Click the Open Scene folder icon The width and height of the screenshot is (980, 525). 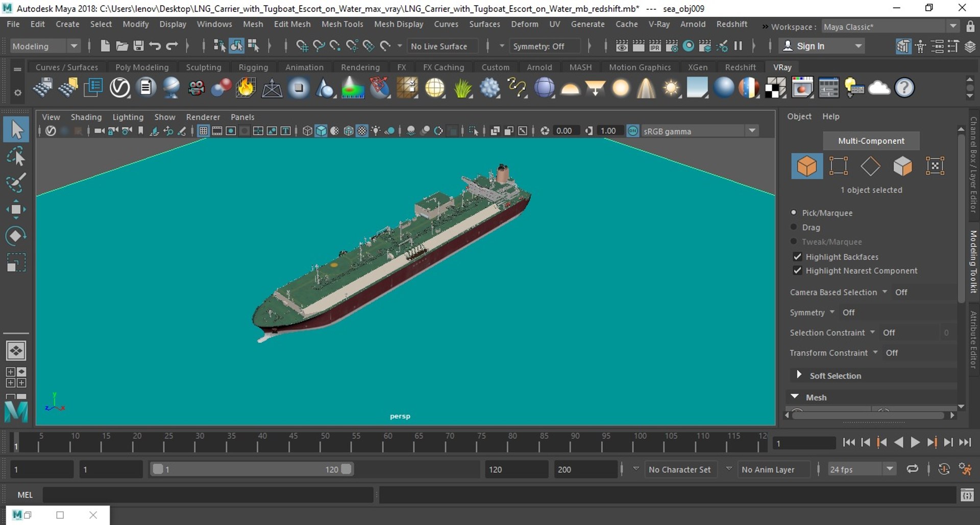[x=122, y=46]
